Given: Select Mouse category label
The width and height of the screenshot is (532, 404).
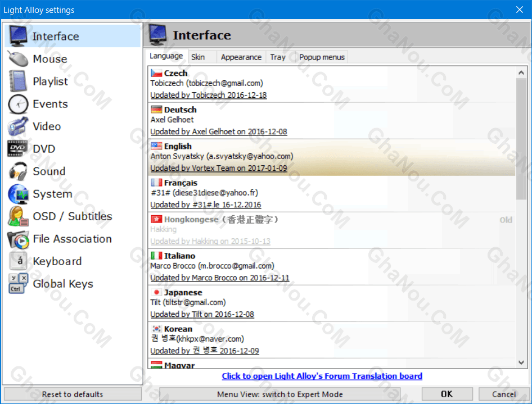Looking at the screenshot, I should click(50, 59).
